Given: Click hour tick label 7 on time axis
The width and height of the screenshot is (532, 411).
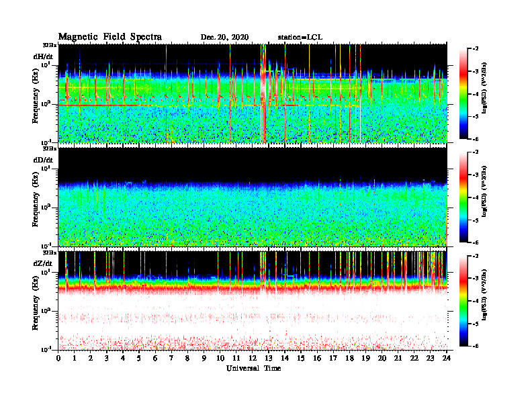Looking at the screenshot, I should pos(172,358).
